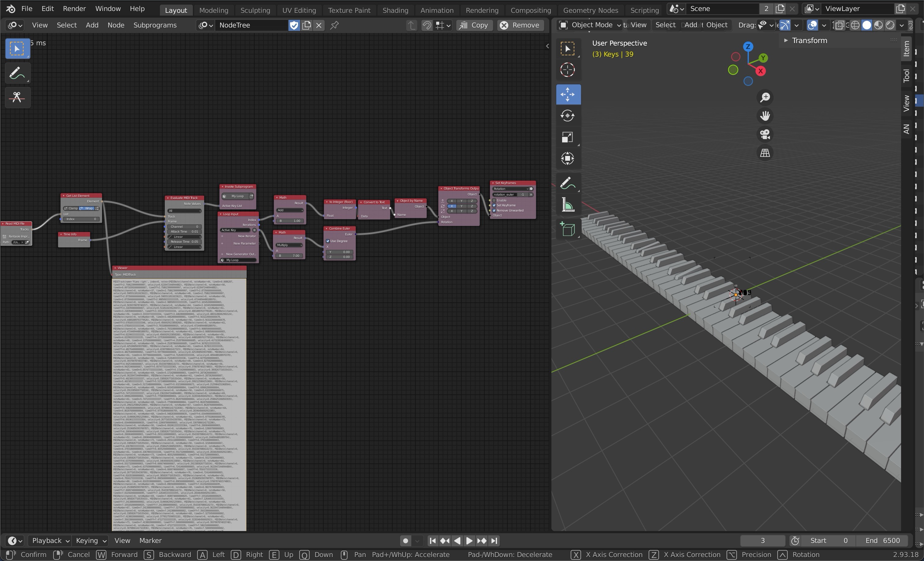Adjust Attack Time value field
This screenshot has width=924, height=561.
(x=184, y=232)
